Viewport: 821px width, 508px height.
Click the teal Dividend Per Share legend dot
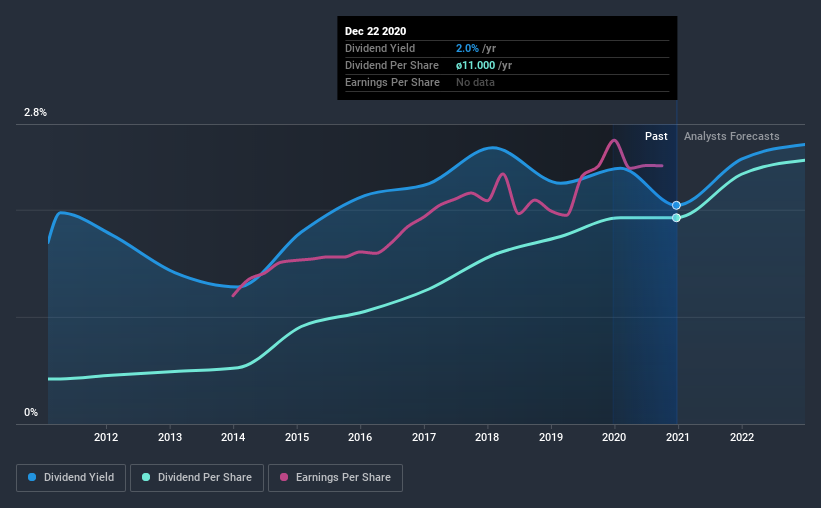point(146,477)
